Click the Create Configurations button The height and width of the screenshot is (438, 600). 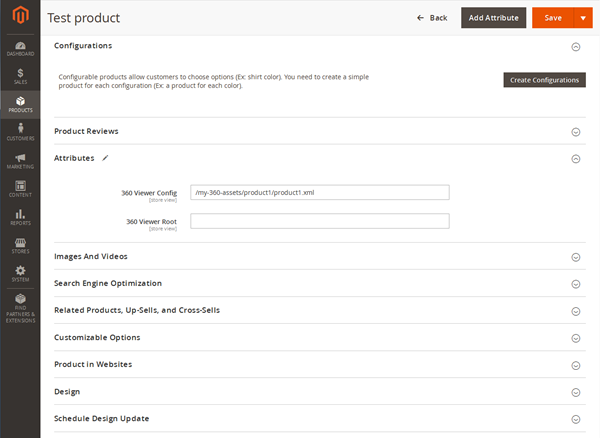click(x=544, y=80)
